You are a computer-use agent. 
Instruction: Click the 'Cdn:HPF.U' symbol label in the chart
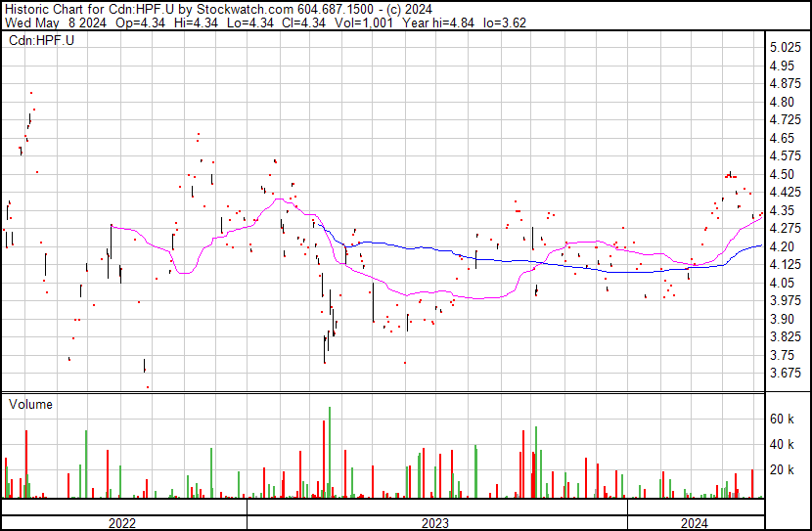41,40
